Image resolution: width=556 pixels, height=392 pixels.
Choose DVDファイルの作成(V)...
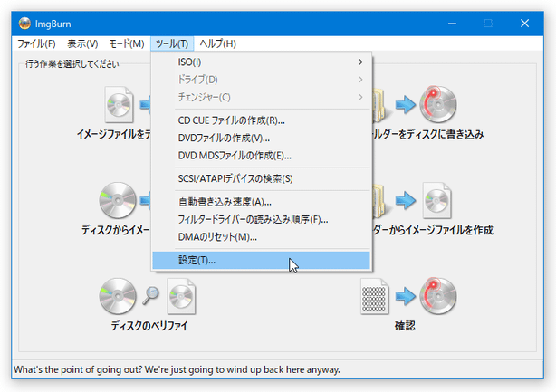[262, 138]
